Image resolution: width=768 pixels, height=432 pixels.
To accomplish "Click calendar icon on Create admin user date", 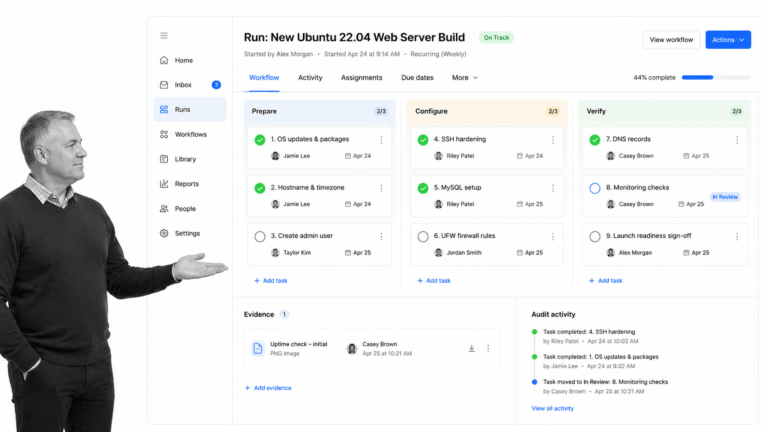I will (x=348, y=253).
